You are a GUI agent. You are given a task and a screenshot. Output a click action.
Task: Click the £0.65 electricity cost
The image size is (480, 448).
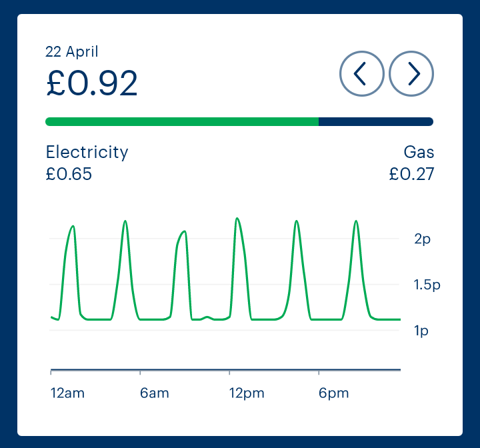click(69, 174)
